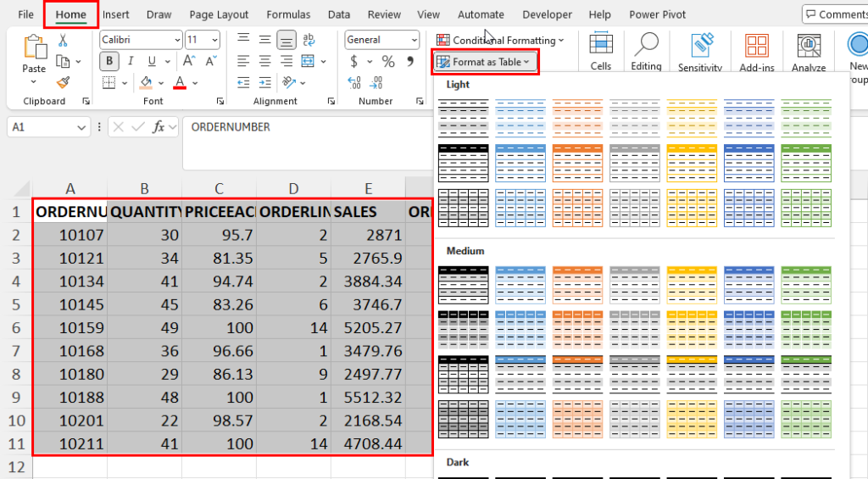This screenshot has height=479, width=868.
Task: Click the Cells button
Action: tap(601, 51)
